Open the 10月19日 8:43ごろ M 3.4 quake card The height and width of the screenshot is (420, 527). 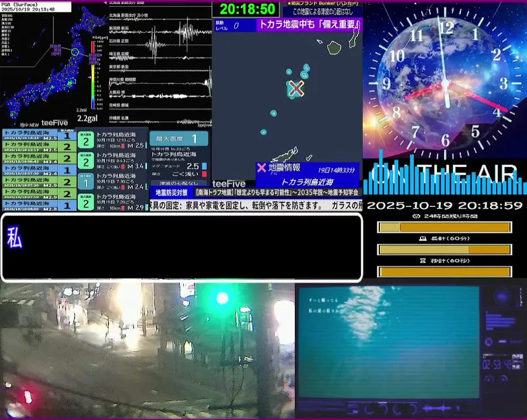tap(113, 160)
